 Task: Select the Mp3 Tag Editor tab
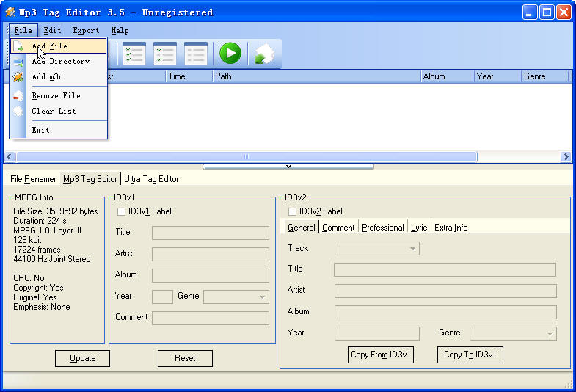point(90,179)
